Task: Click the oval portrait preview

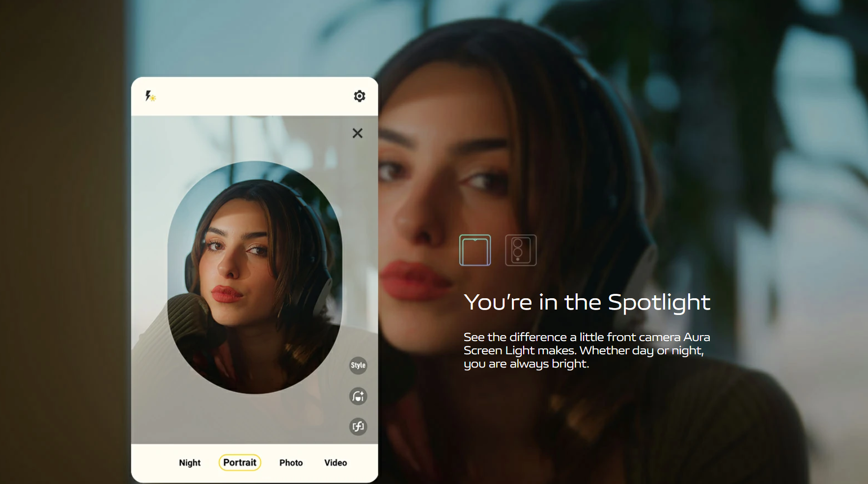Action: point(255,277)
